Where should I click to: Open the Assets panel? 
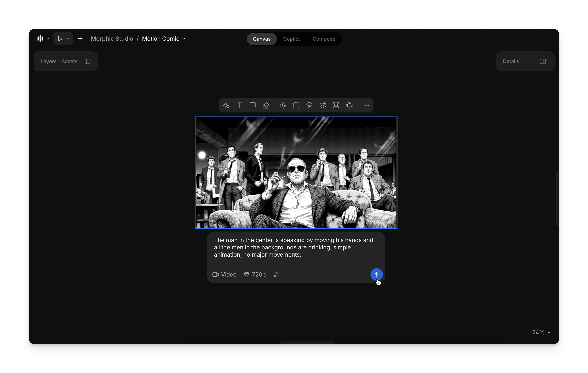coord(69,62)
